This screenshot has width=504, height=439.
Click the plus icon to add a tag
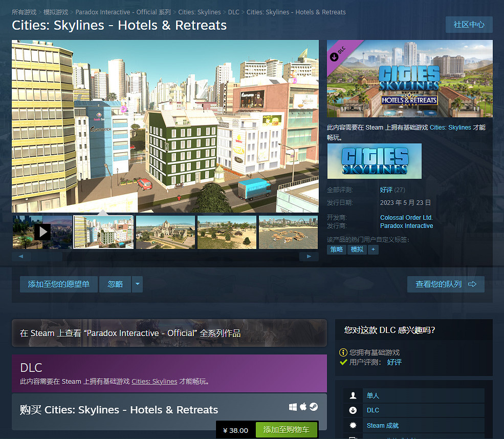372,249
